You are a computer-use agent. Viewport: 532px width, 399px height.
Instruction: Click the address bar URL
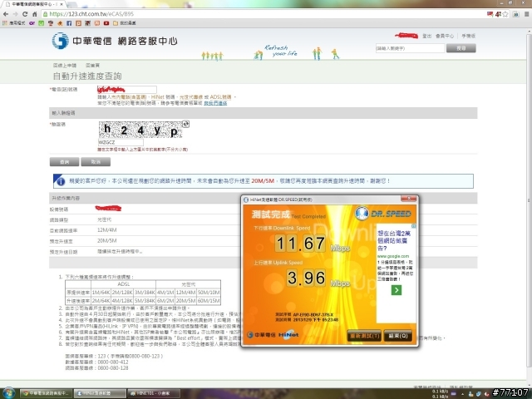click(91, 14)
